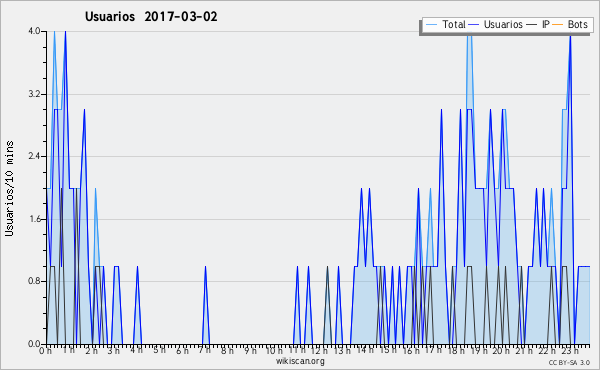Click the 'Usuarios/10 mins' axis label

coord(9,189)
